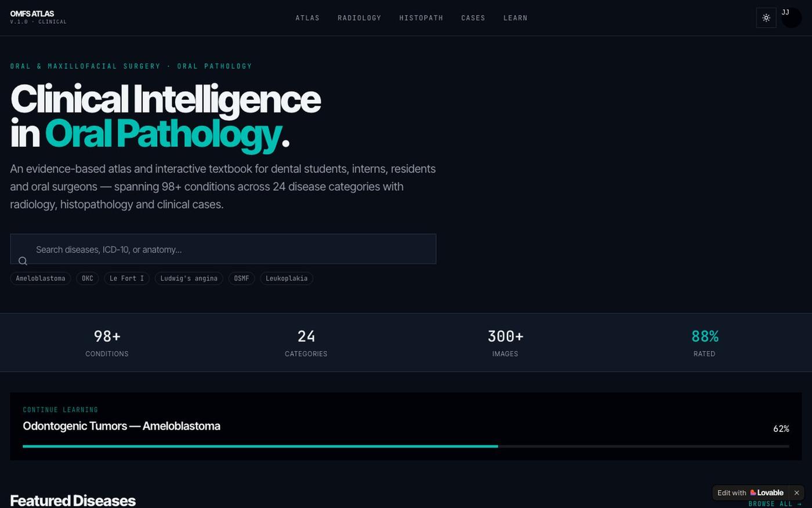Dismiss the Edit with Lovable badge

[796, 493]
